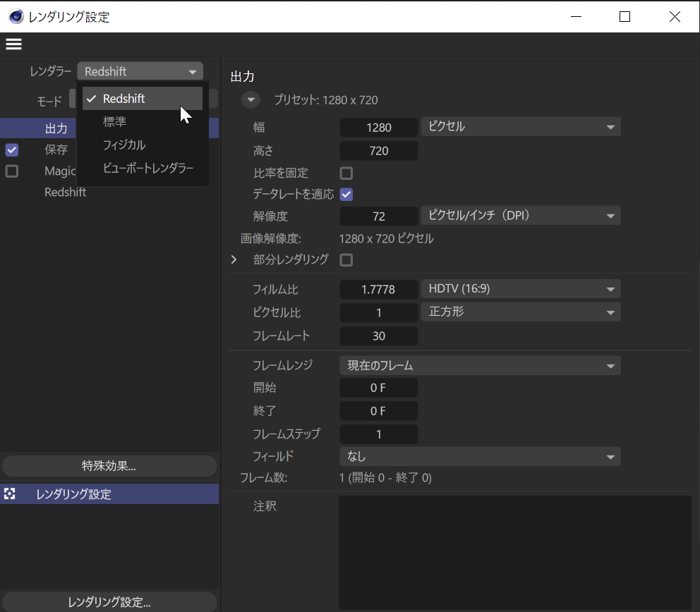Click the 開始 frame field
700x612 pixels.
378,388
